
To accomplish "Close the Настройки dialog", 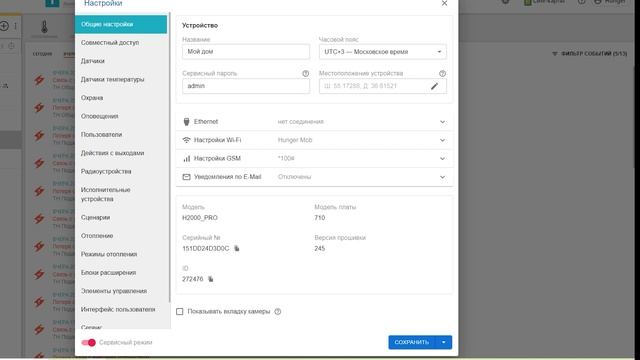I will coord(444,3).
